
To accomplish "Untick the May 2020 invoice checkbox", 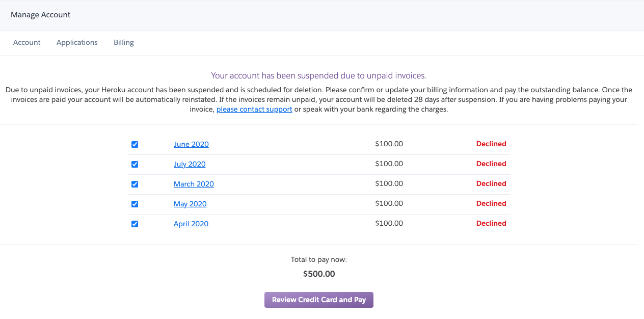I will [135, 204].
